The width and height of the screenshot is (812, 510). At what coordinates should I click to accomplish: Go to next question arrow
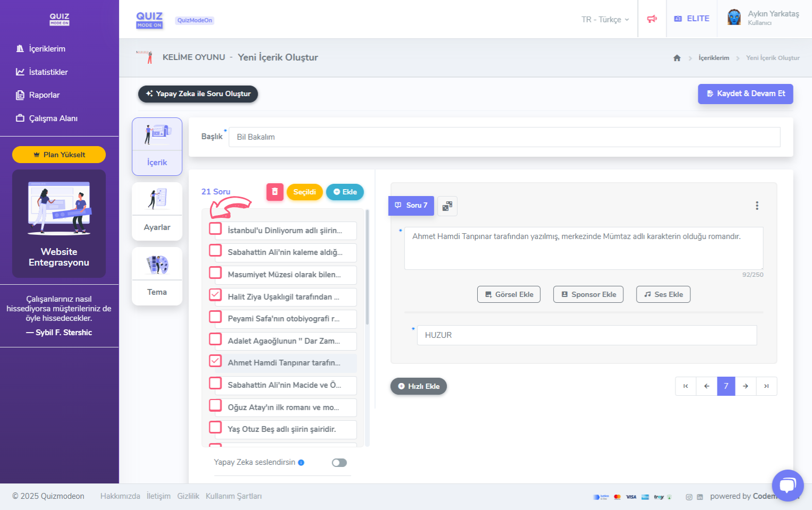click(746, 386)
